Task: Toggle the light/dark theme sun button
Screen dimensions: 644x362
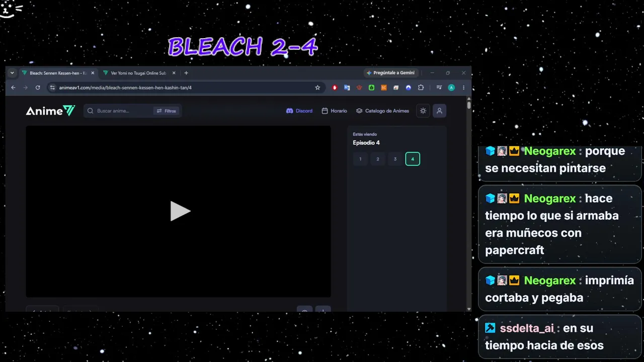Action: click(423, 111)
